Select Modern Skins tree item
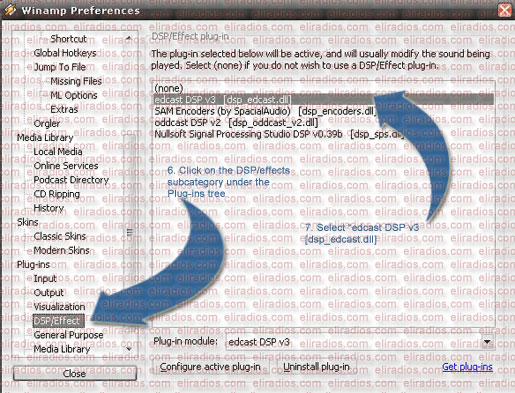This screenshot has height=393, width=515. coord(61,250)
